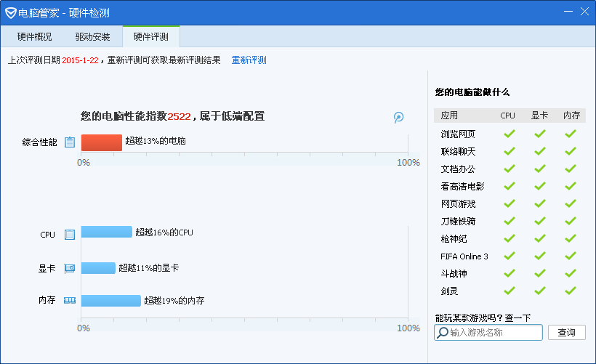Click the 综合性能 clipboard icon
This screenshot has height=364, width=596.
70,142
